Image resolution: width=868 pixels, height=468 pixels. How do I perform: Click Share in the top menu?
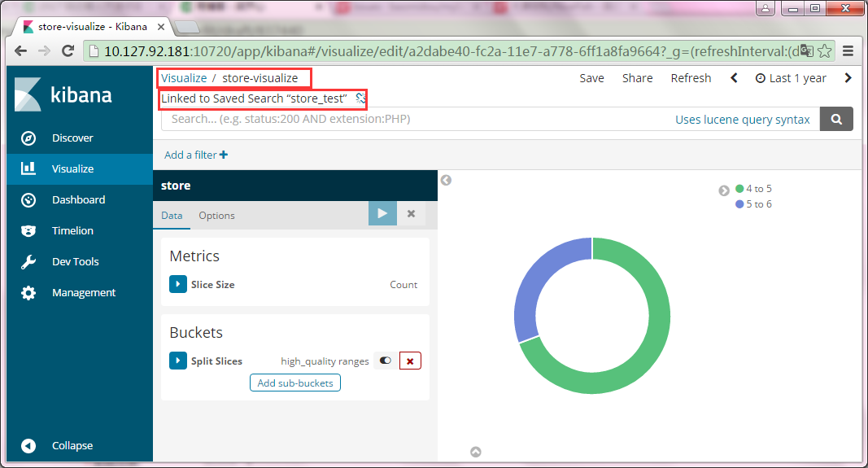click(637, 78)
